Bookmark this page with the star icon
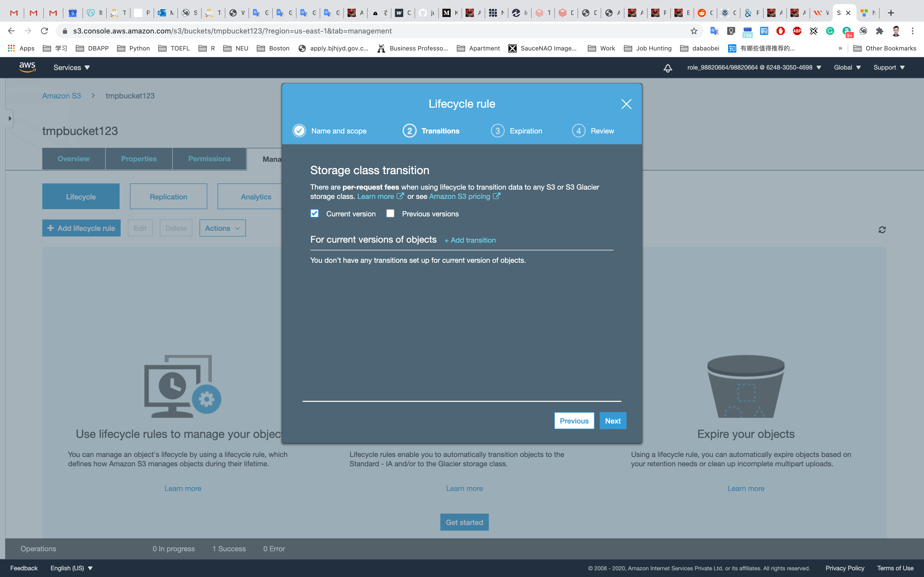 (x=694, y=31)
